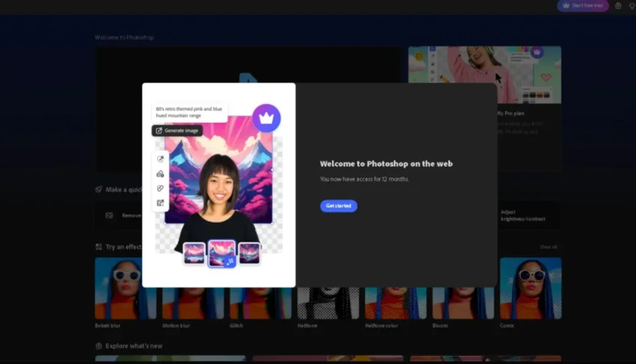Choose the Comic effect thumbnail
636x364 pixels.
click(530, 288)
